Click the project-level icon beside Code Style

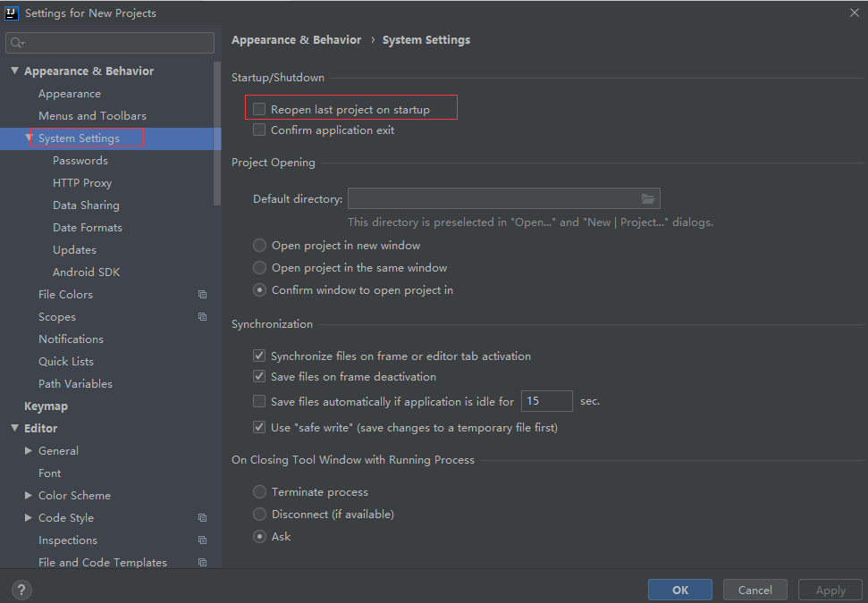coord(202,517)
